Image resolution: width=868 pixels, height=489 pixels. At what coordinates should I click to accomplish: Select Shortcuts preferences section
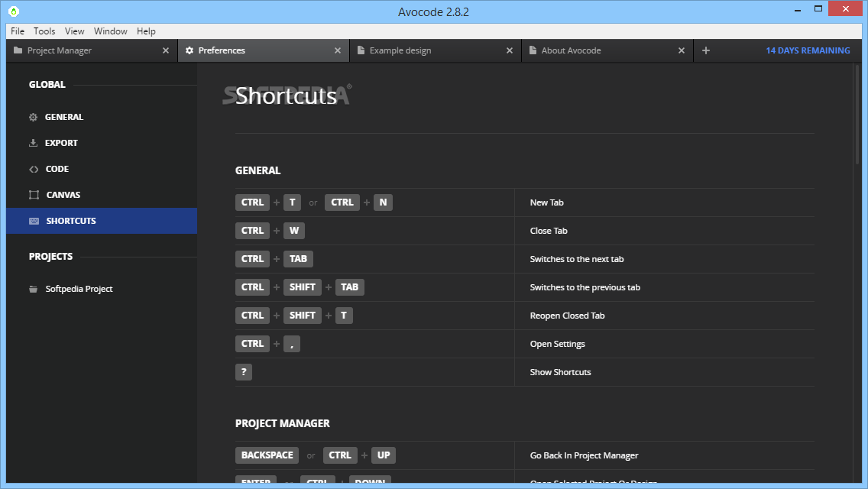click(102, 221)
